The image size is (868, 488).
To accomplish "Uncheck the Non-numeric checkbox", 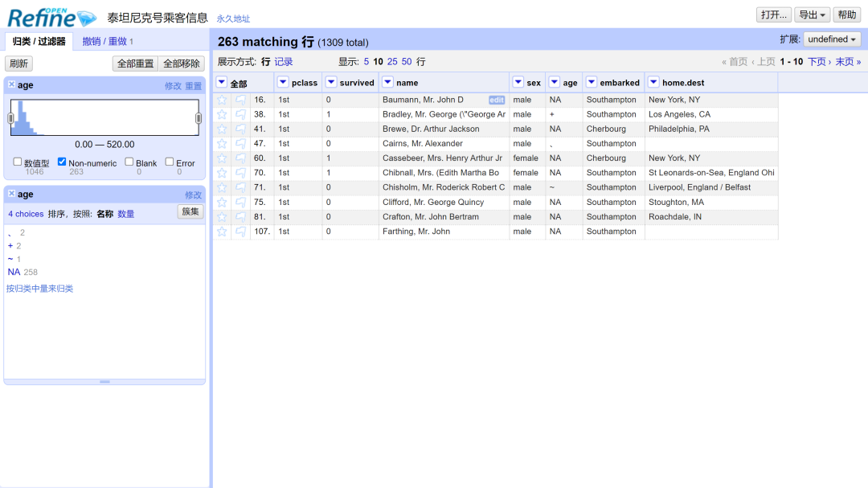I will [62, 162].
